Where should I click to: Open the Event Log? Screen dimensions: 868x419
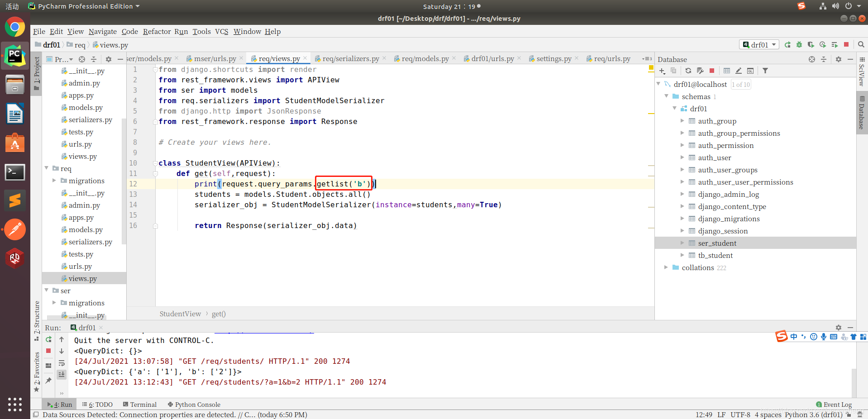point(834,405)
